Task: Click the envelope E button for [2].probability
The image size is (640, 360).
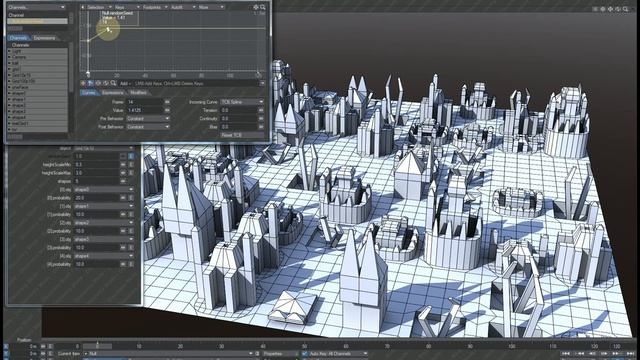Action: click(131, 231)
